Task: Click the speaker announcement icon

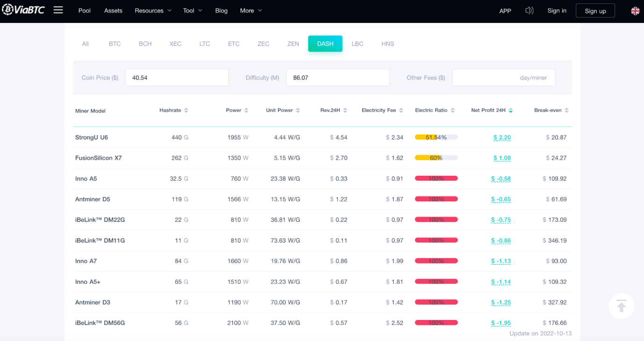Action: [x=529, y=10]
